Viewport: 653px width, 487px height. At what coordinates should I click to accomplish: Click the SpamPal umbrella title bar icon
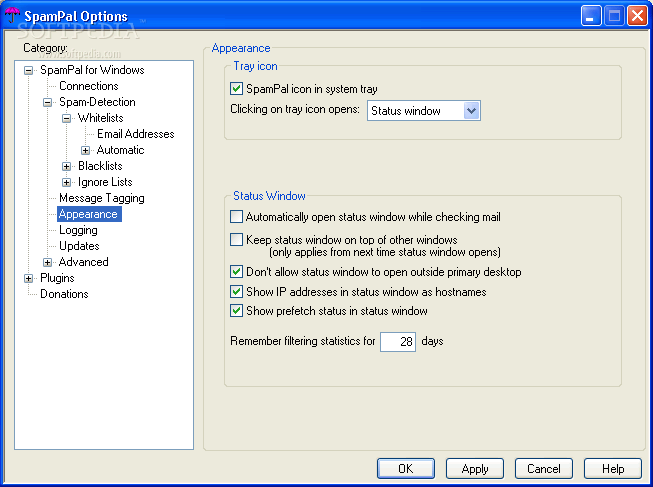pos(12,15)
